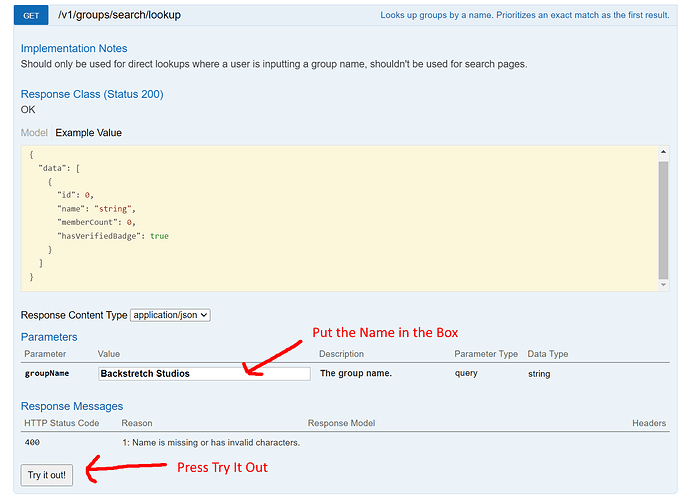Click the Parameter Type column header
The image size is (690, 499).
(486, 354)
